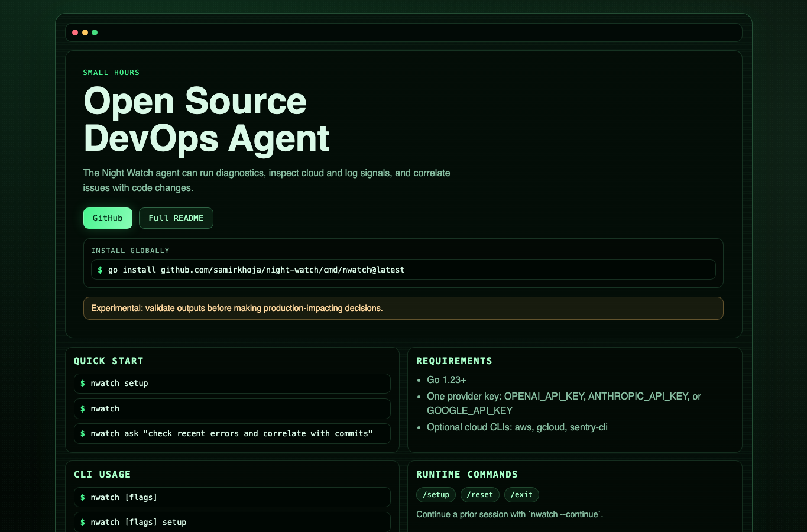Viewport: 807px width, 532px height.
Task: Click the /reset runtime command chip
Action: (x=480, y=495)
